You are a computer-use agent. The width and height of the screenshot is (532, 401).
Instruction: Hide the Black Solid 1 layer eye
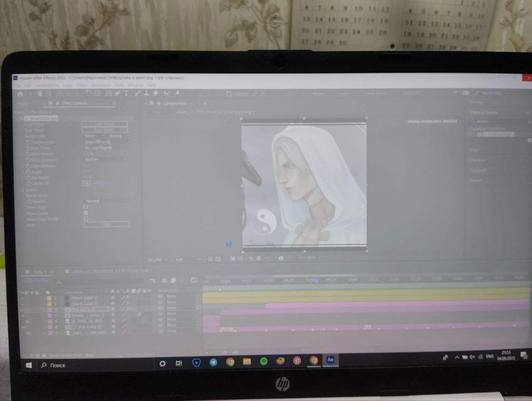click(x=22, y=298)
